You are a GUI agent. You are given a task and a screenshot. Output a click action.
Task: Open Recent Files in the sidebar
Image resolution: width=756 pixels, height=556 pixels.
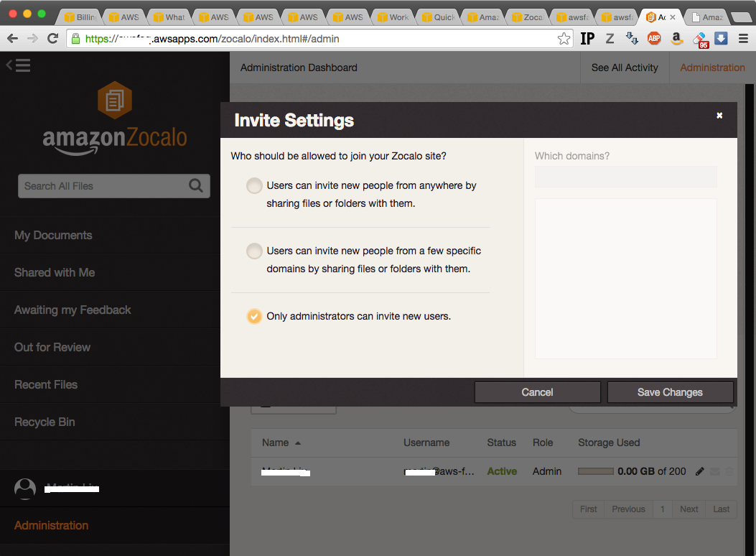[x=46, y=385]
